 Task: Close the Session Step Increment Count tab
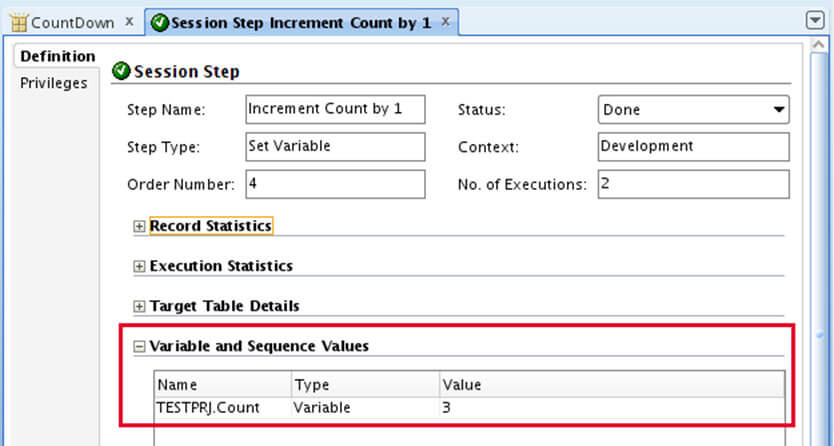[446, 22]
